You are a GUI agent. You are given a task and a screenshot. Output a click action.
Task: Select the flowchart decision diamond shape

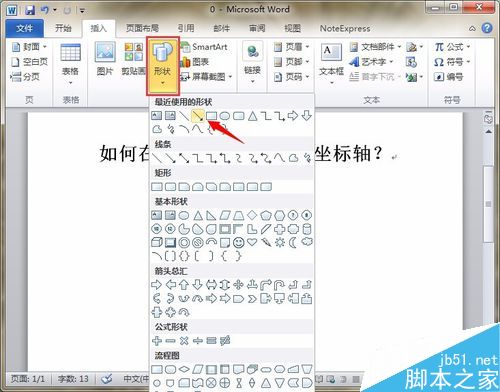184,369
